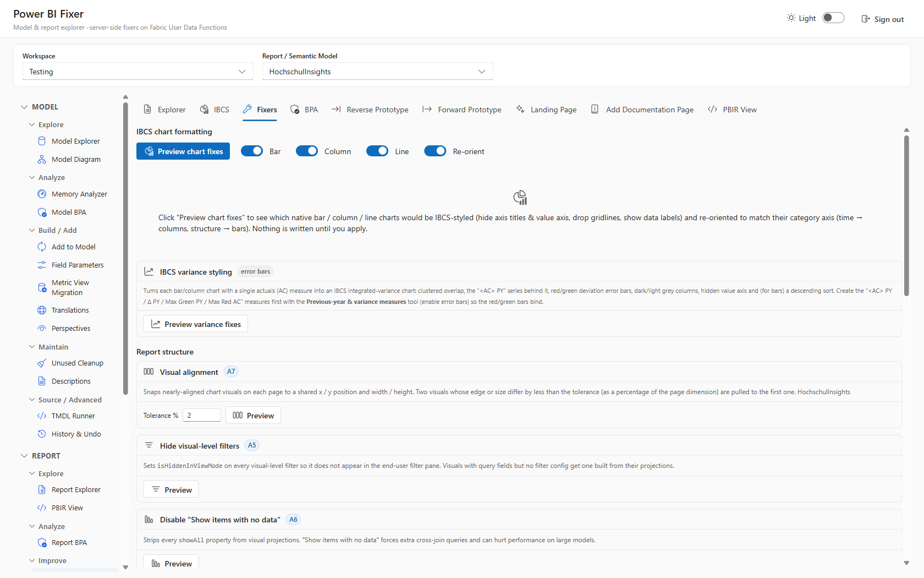The image size is (924, 578).
Task: Select the Unused Cleanup broom icon
Action: 42,363
